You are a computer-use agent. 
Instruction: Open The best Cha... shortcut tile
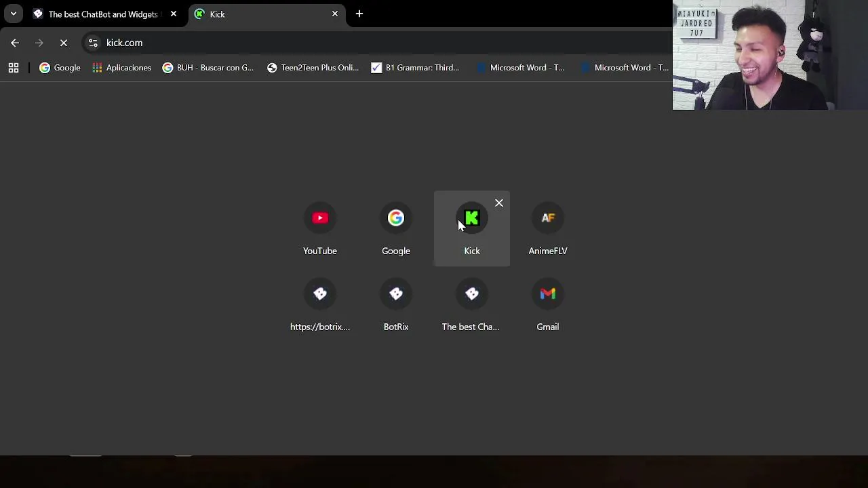472,305
